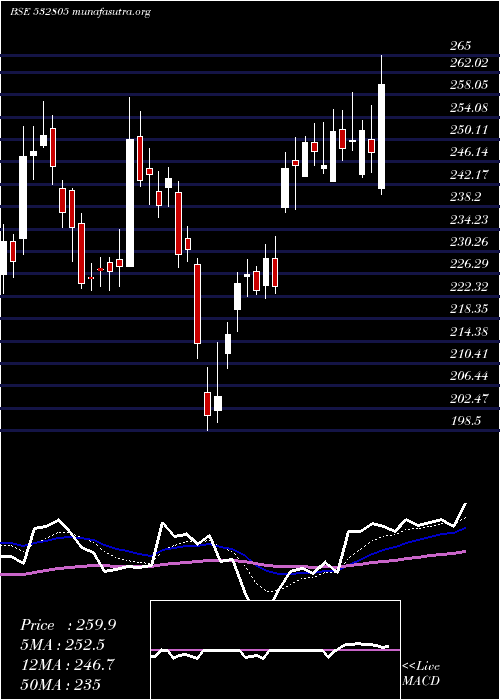Image resolution: width=500 pixels, height=700 pixels.
Task: Choose the 214.38 price label
Action: (x=469, y=331)
